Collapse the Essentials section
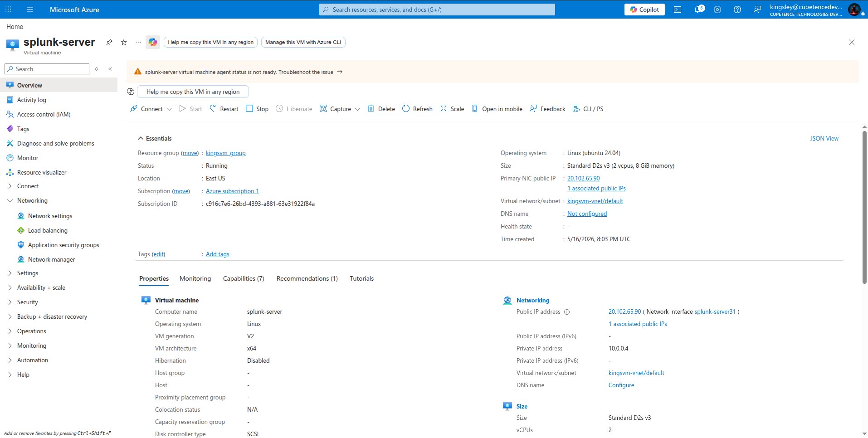 [140, 138]
